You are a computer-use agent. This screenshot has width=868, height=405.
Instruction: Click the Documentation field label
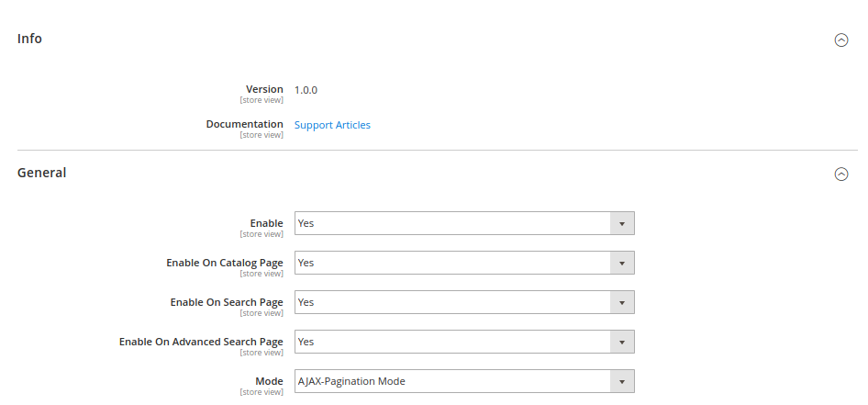pos(244,124)
